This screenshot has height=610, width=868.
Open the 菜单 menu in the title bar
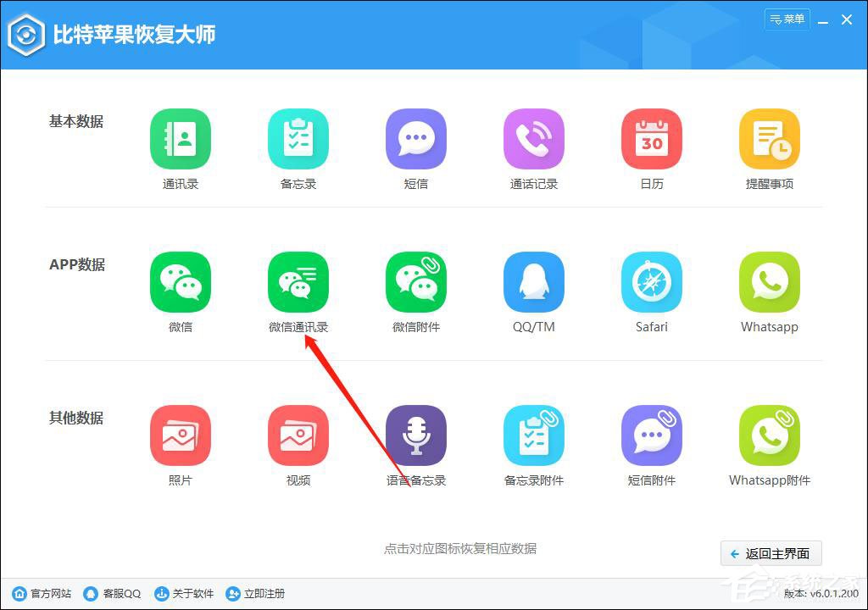787,19
